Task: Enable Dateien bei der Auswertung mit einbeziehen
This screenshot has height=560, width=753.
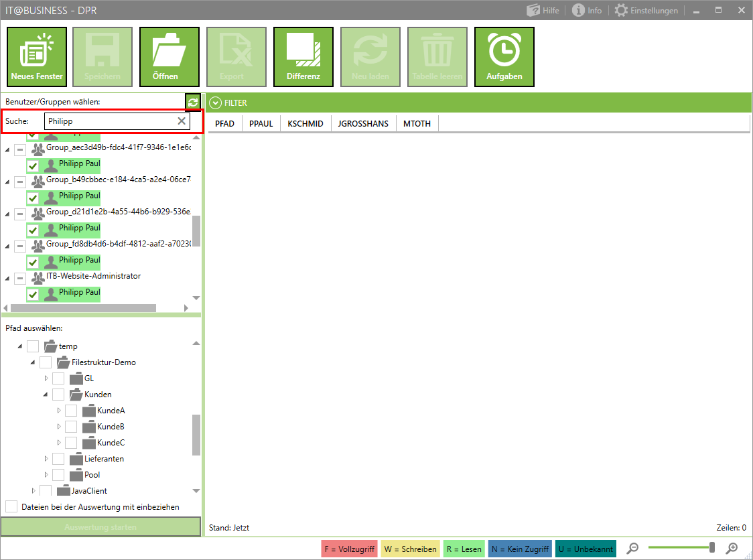Action: click(x=12, y=506)
